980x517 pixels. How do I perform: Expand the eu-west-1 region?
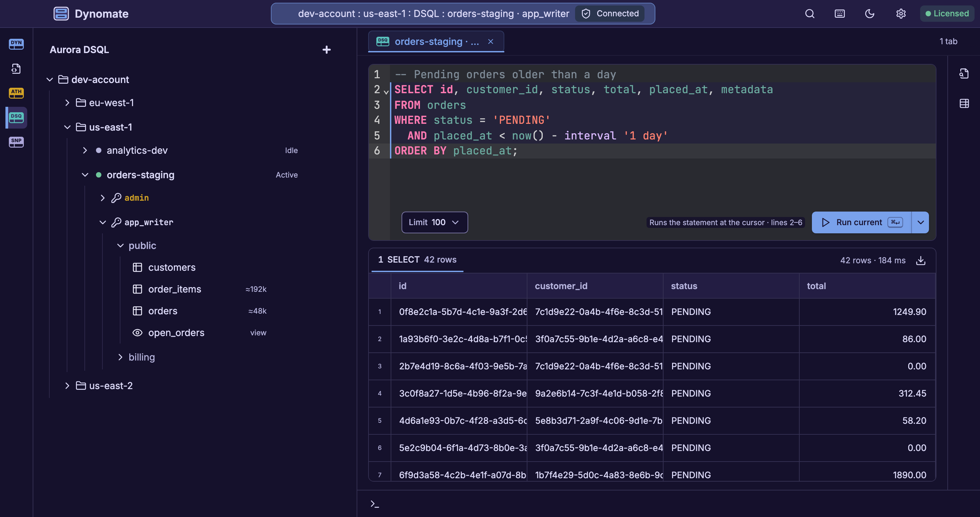tap(67, 103)
